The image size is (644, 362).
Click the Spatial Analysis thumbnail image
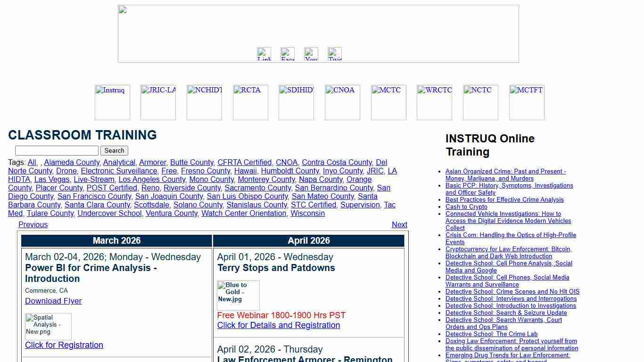[x=48, y=326]
